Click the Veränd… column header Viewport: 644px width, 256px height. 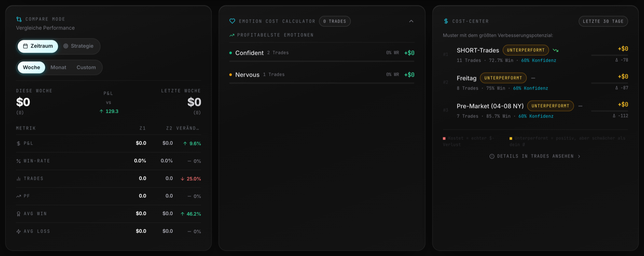coord(188,128)
